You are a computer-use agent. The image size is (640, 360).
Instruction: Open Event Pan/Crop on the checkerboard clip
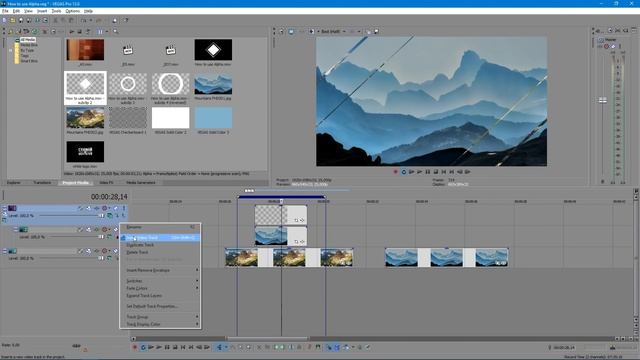(x=296, y=220)
